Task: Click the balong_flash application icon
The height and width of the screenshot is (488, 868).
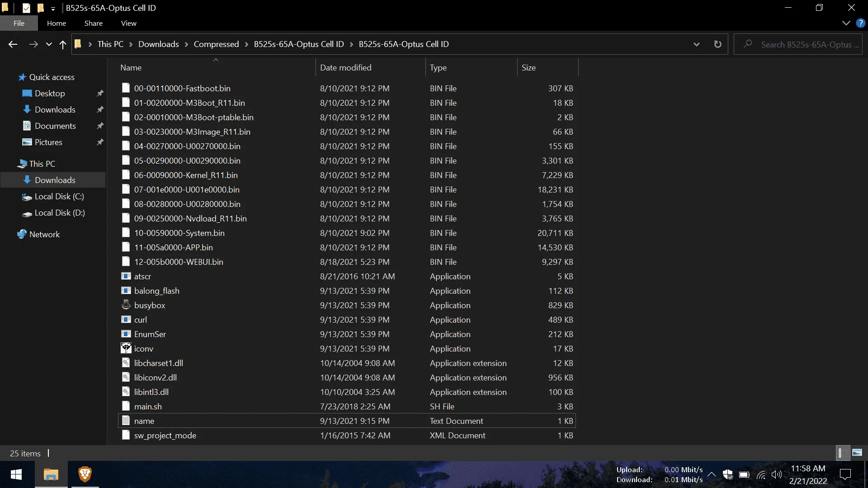Action: (x=126, y=291)
